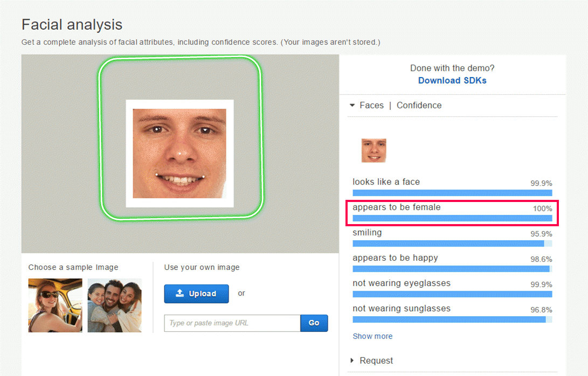Click the Faces heading
588x376 pixels.
coord(372,106)
